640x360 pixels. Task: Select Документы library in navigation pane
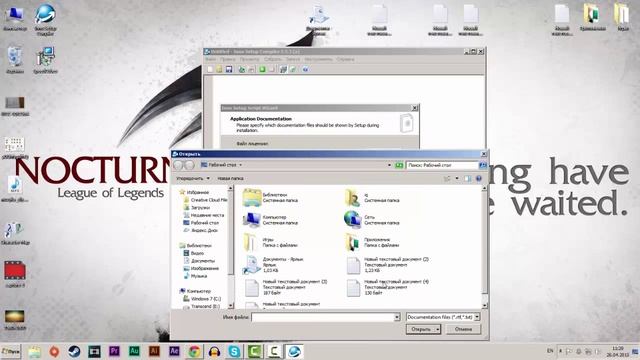point(199,261)
